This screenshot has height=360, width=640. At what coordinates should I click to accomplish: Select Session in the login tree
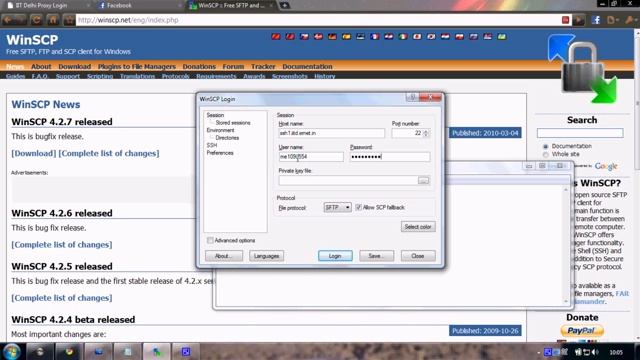pyautogui.click(x=215, y=115)
